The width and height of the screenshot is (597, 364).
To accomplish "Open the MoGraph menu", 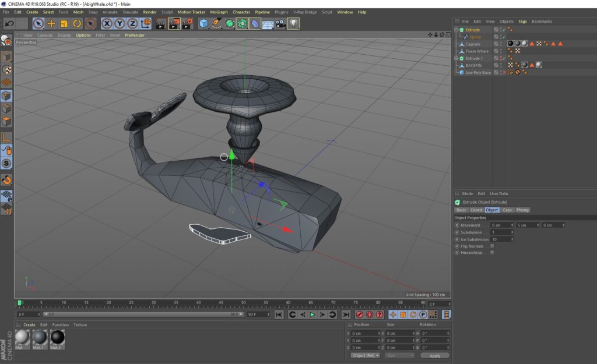I will pos(219,12).
